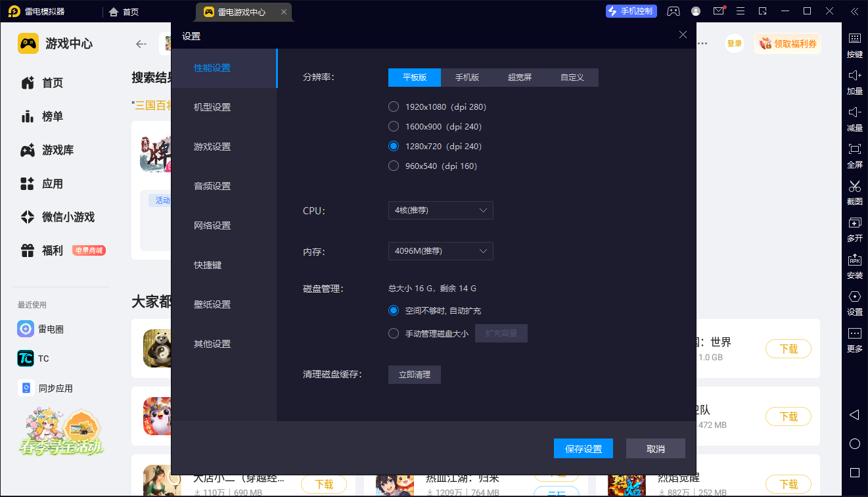Open 性能设置 settings section

pos(224,68)
